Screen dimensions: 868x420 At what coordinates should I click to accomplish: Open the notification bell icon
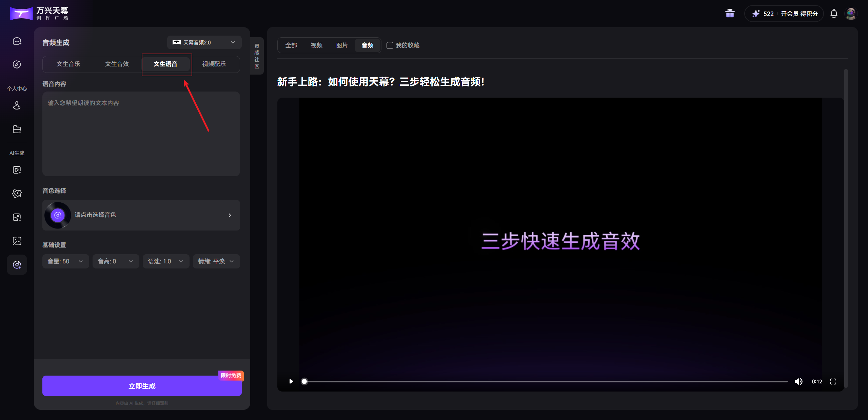[x=834, y=14]
